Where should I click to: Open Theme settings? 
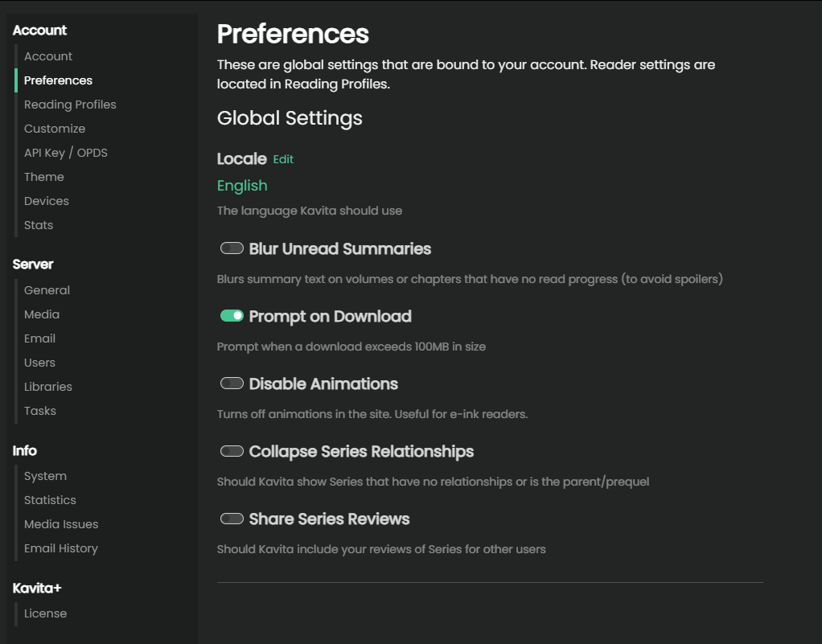[44, 177]
